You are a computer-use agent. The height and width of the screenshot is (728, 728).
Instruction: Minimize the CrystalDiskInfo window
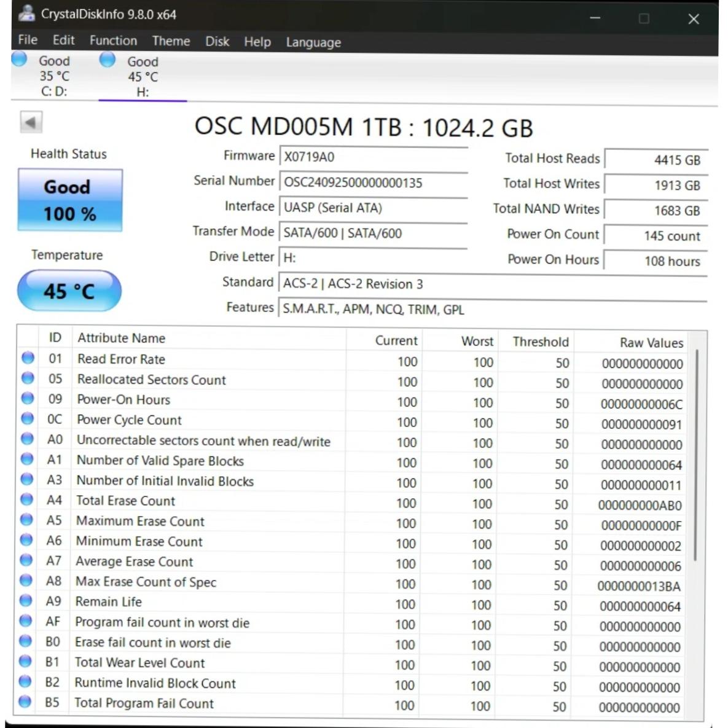tap(595, 18)
